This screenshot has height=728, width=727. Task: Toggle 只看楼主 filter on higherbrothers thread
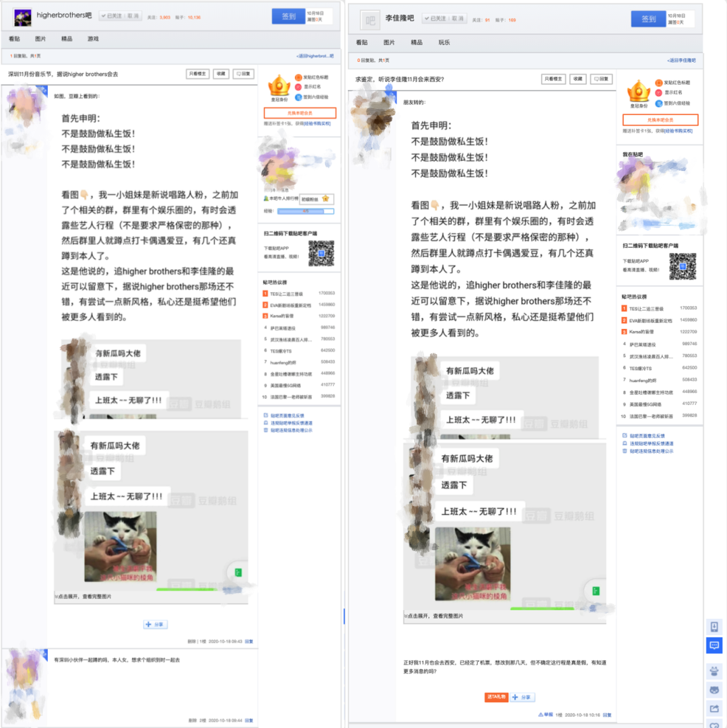pyautogui.click(x=197, y=74)
